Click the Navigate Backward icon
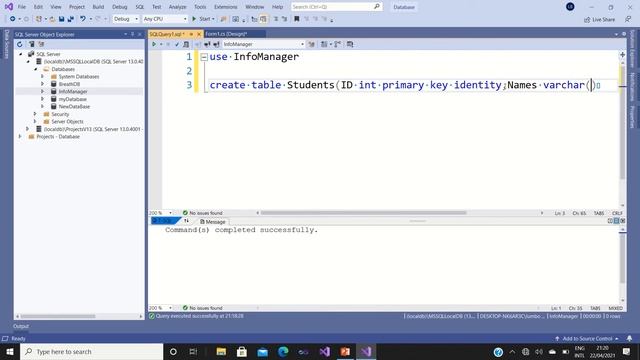The height and width of the screenshot is (360, 640). point(13,19)
